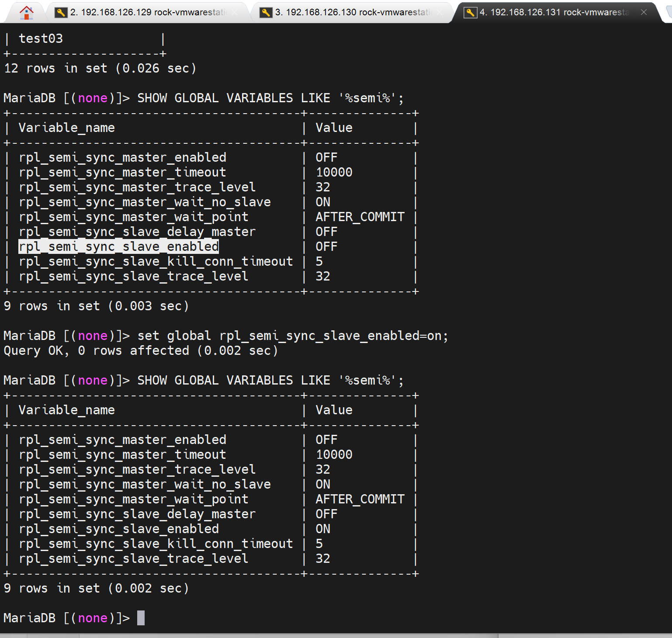
Task: Open the Home tab with house icon
Action: 26,13
